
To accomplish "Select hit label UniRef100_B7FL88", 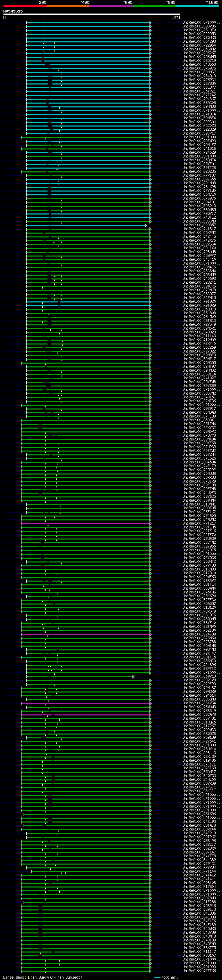I will point(199,416).
